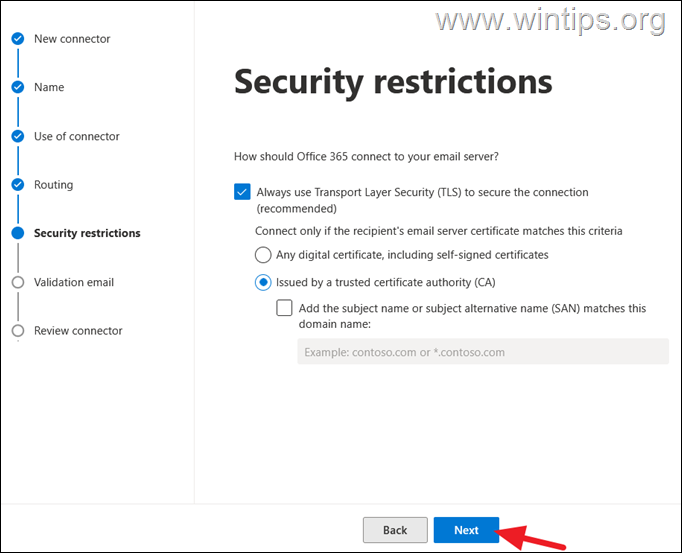Click the Review connector step circle
682x553 pixels.
click(17, 330)
